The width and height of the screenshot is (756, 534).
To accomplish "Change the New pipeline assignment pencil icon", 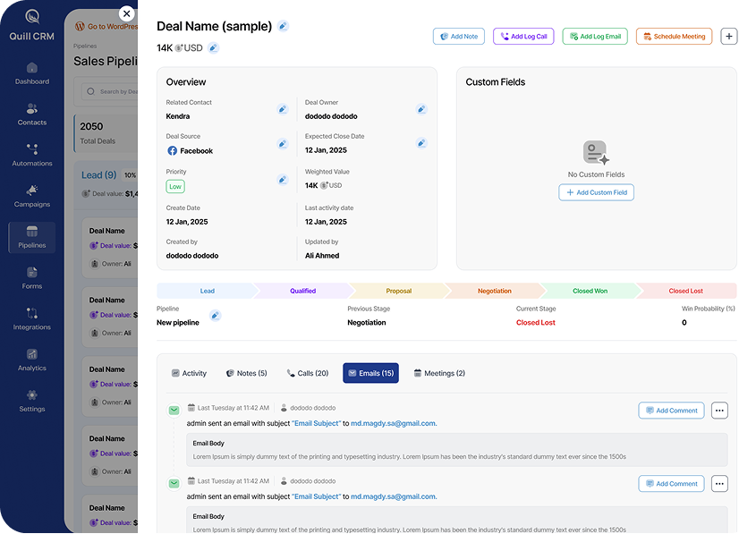I will (x=215, y=316).
